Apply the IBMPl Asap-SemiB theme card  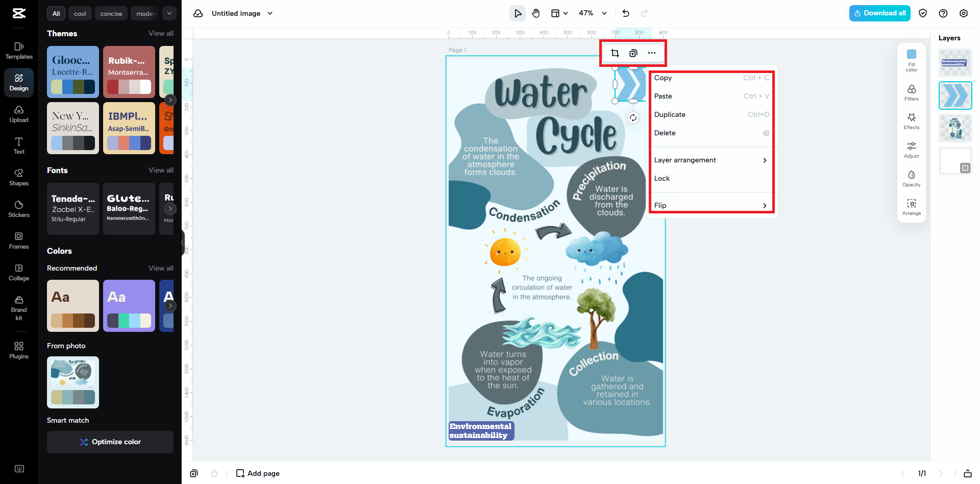pos(129,128)
